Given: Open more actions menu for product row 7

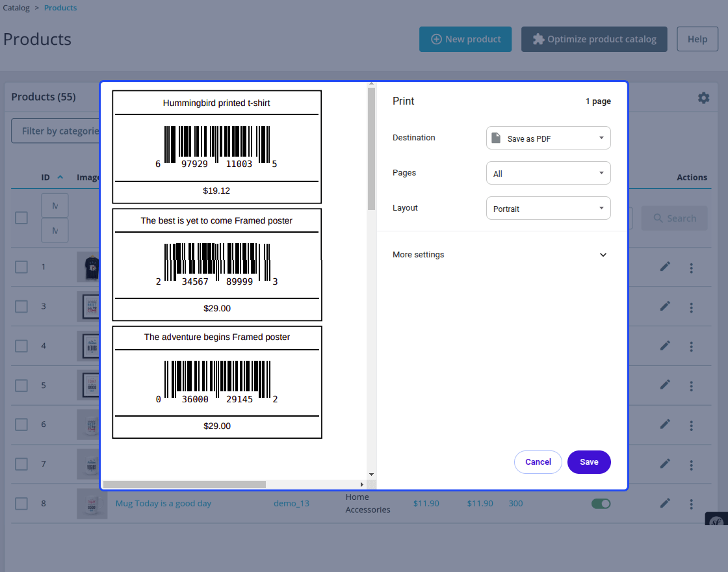Looking at the screenshot, I should pos(692,465).
